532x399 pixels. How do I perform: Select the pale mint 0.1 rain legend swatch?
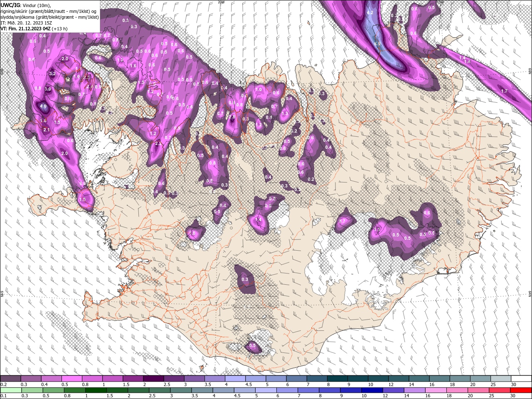pyautogui.click(x=10, y=390)
